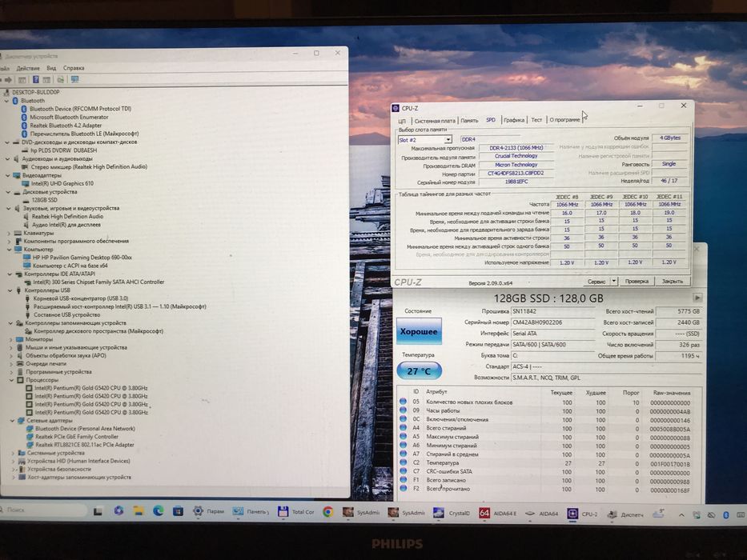Open the dropdown arrow next to Сервис in CPU-Z
This screenshot has height=560, width=747.
pyautogui.click(x=613, y=281)
